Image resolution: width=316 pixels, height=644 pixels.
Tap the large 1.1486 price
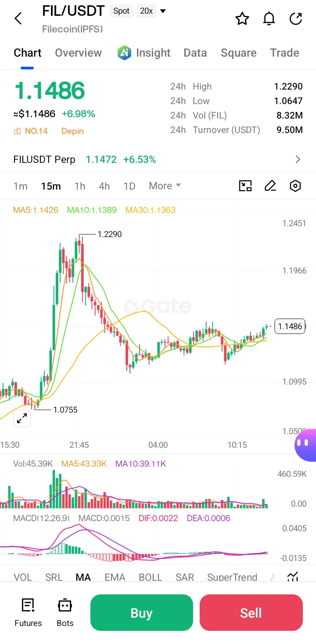50,91
